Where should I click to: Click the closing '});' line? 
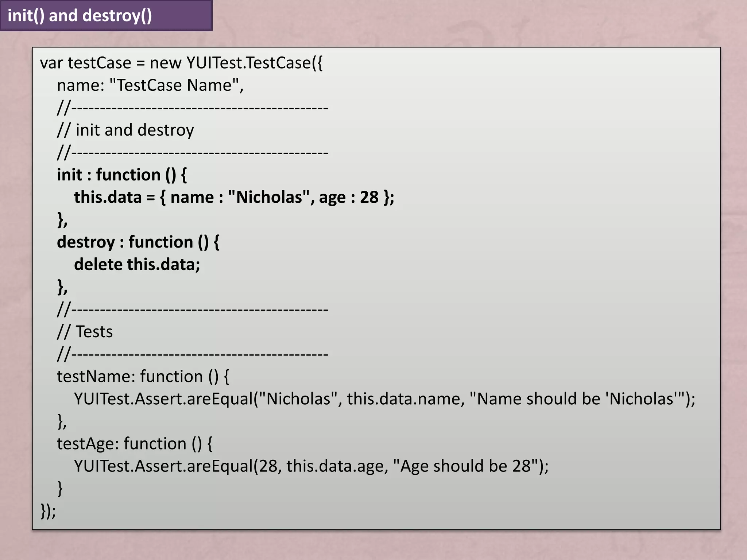pos(48,511)
